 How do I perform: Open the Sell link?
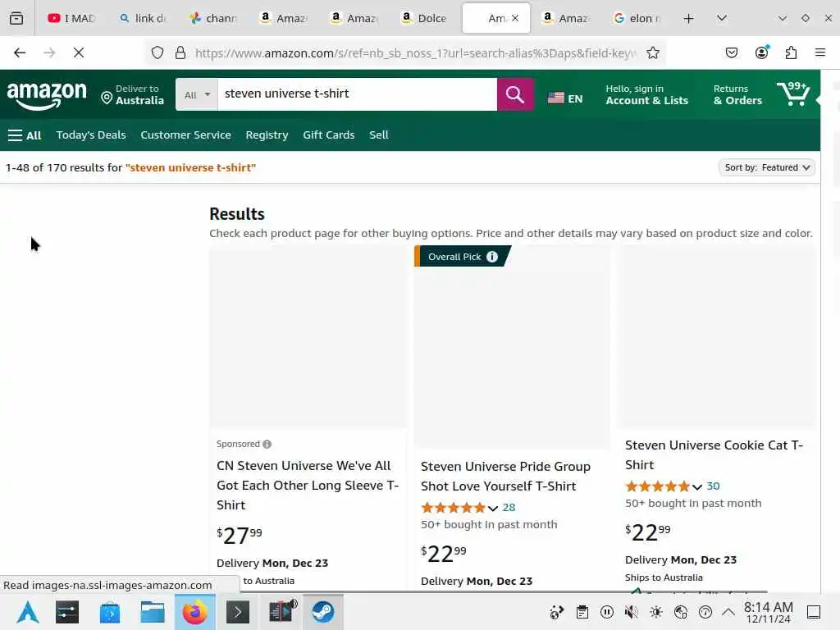point(378,135)
